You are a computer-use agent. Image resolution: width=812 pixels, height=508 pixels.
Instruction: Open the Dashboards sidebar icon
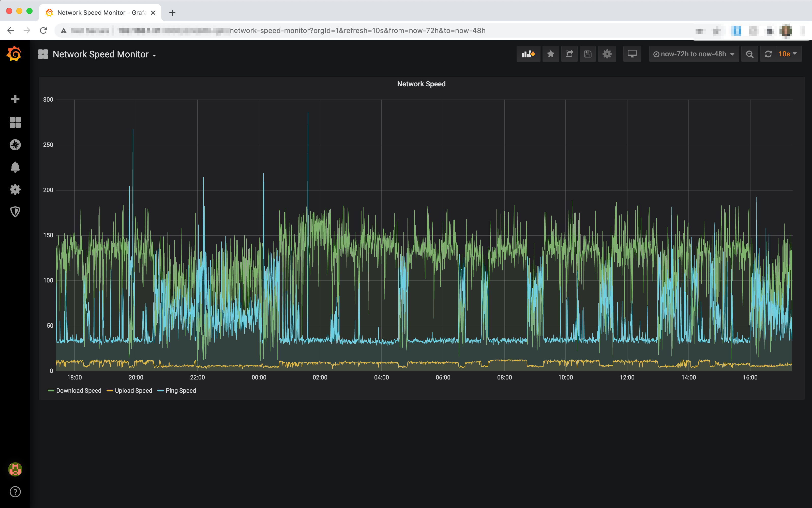coord(15,122)
